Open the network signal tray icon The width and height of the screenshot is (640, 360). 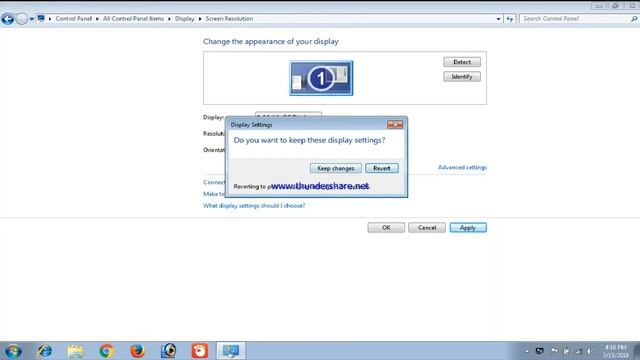click(578, 351)
